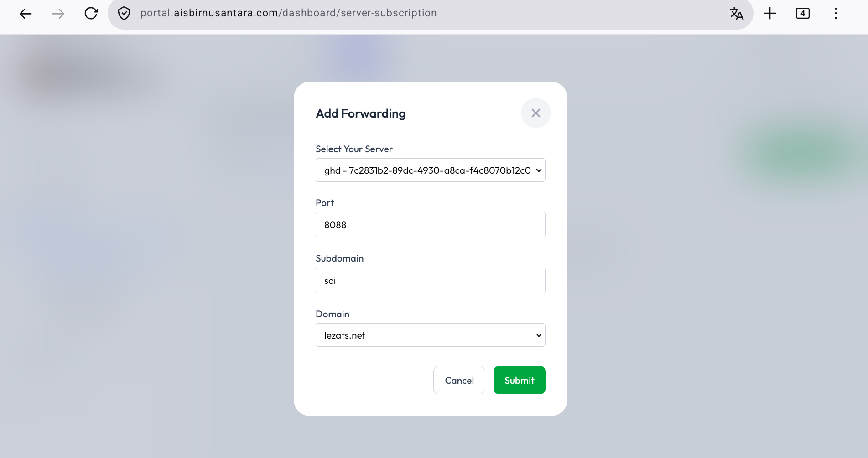The width and height of the screenshot is (868, 458).
Task: Focus the Port field containing 8088
Action: point(430,225)
